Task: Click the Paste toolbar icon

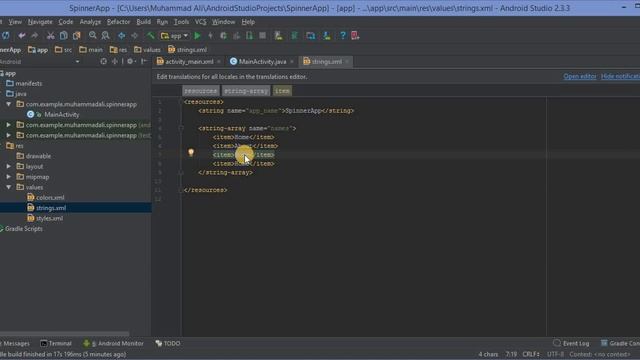Action: (77, 36)
